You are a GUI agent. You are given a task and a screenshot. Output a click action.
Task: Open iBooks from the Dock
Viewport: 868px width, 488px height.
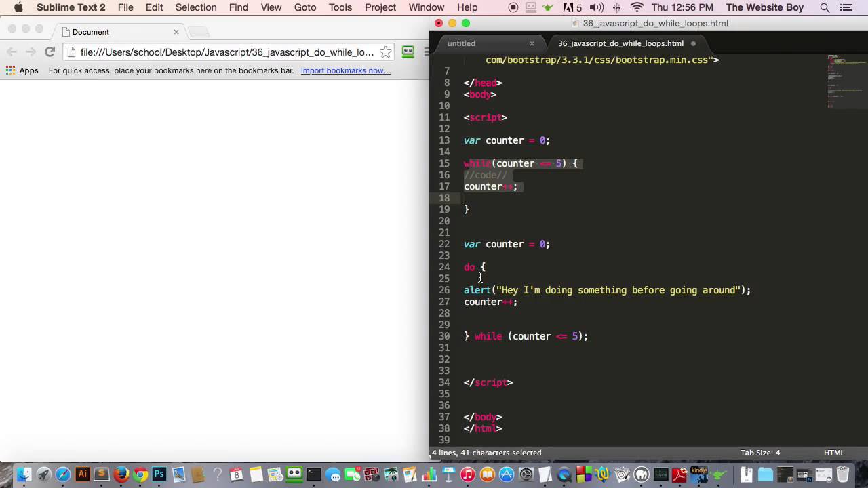(487, 474)
